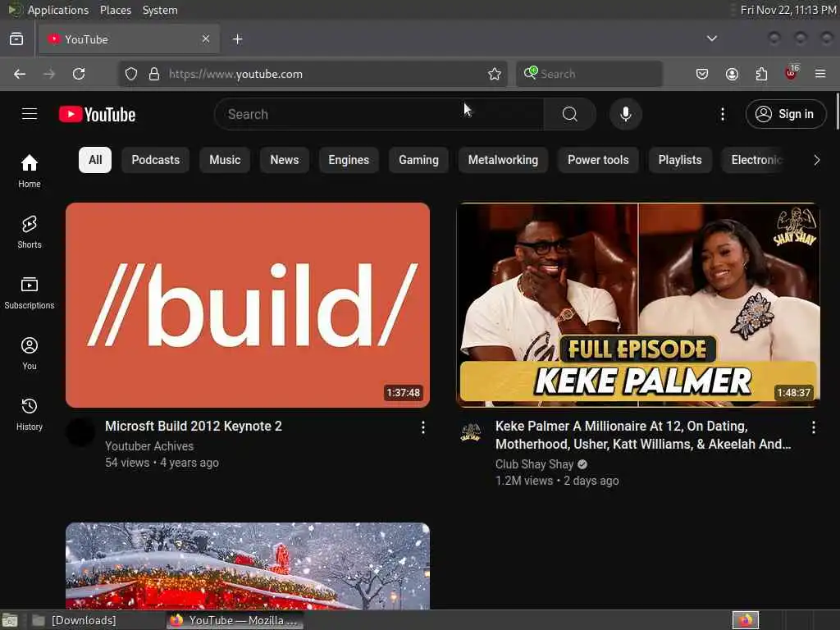This screenshot has width=840, height=630.
Task: Bookmark this page with star icon
Action: pos(495,74)
